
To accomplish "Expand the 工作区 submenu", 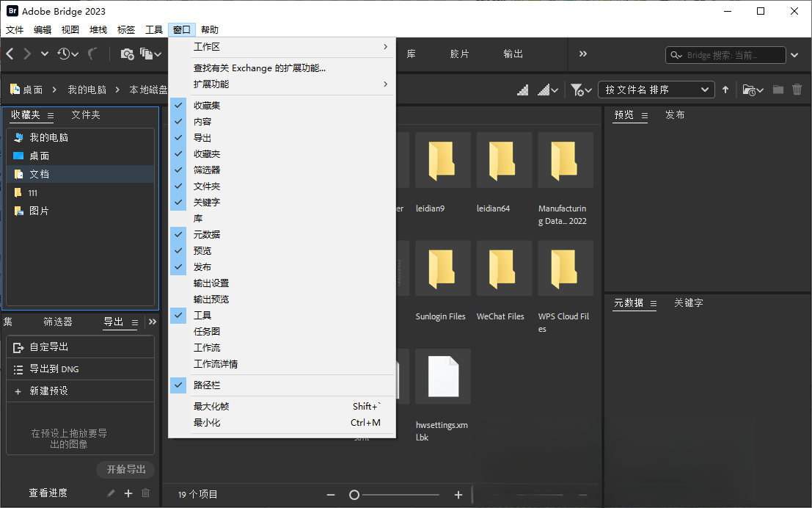I will pyautogui.click(x=282, y=47).
